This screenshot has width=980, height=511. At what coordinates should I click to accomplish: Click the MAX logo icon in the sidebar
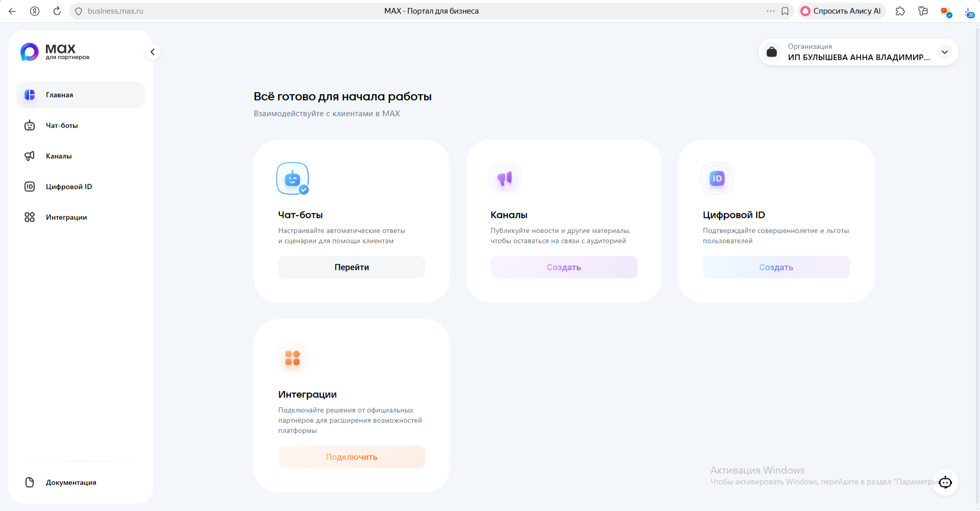click(29, 52)
